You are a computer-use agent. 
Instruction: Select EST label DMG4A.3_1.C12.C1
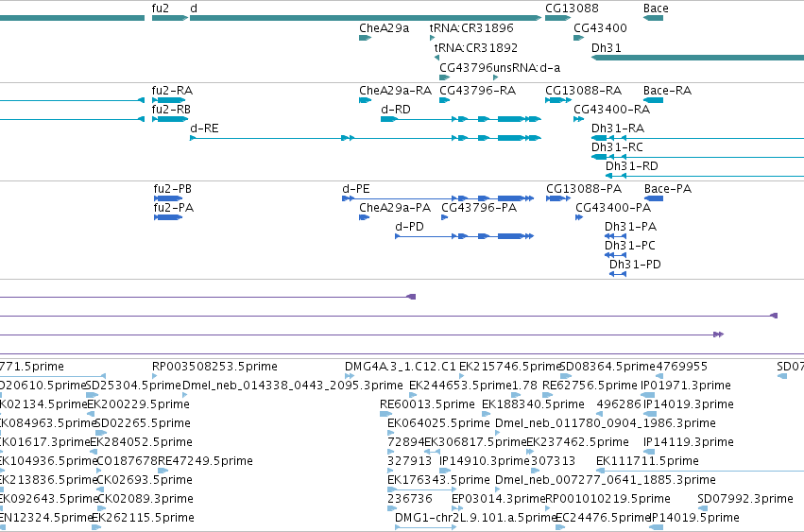400,367
